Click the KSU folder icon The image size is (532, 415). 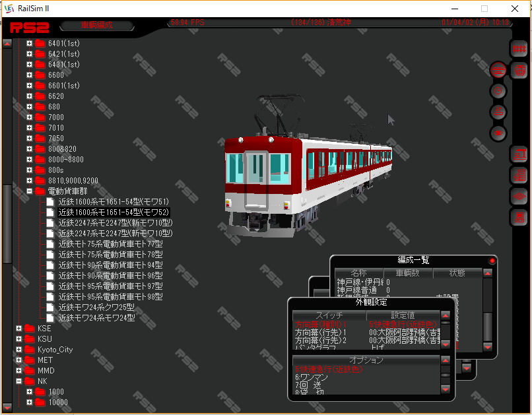click(x=30, y=338)
